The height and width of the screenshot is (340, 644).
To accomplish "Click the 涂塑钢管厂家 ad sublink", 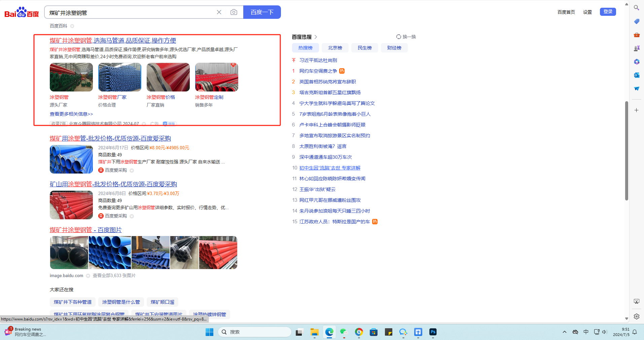I will coord(112,97).
